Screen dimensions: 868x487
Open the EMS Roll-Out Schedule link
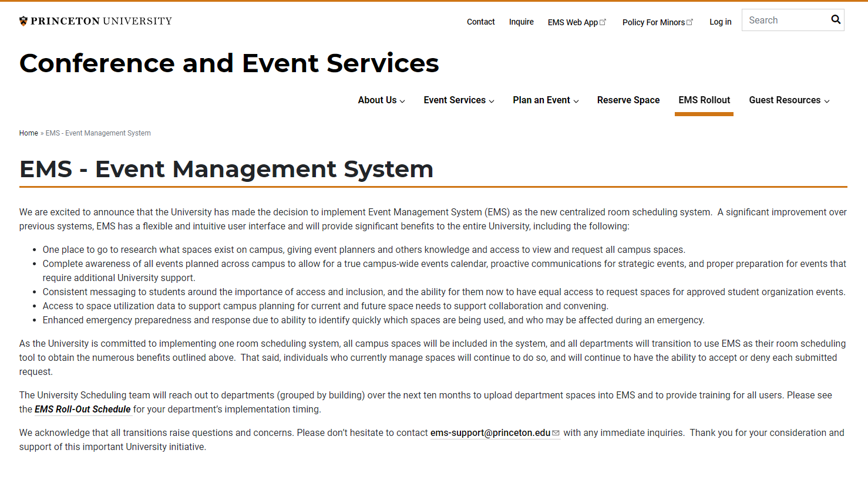[83, 410]
